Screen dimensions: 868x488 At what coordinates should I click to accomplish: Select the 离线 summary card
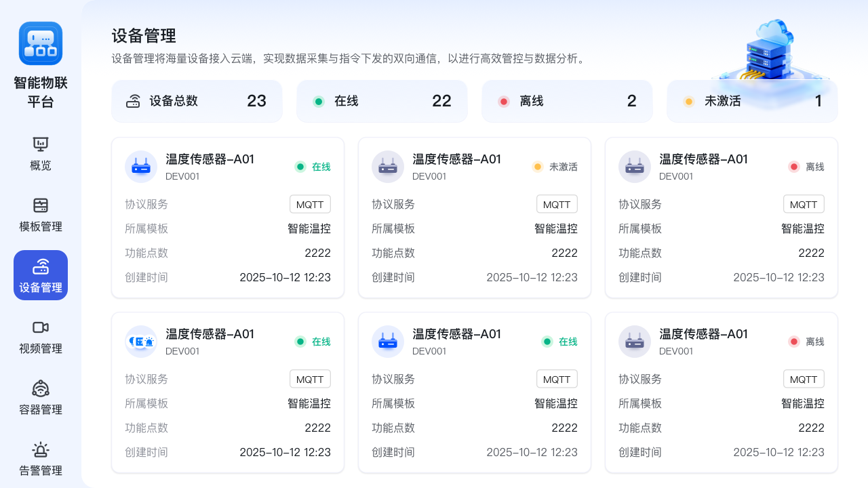click(567, 100)
